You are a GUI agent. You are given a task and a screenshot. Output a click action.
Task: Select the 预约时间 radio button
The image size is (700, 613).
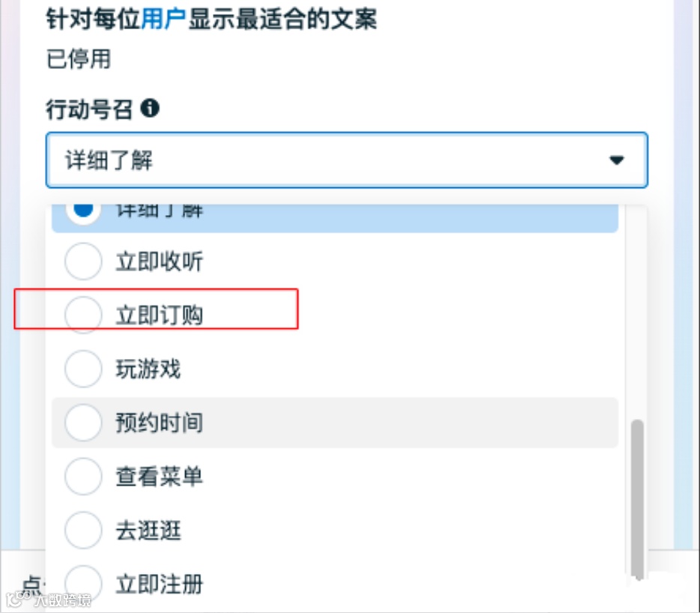pyautogui.click(x=83, y=423)
